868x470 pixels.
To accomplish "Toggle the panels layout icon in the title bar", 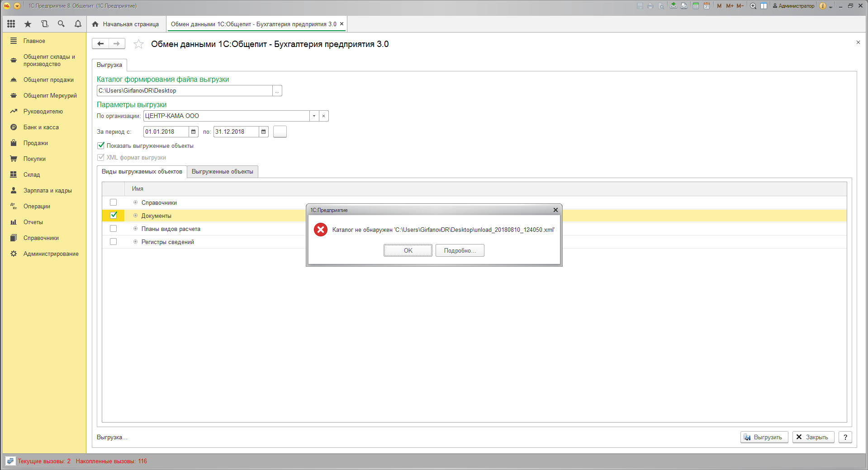I will (x=764, y=6).
